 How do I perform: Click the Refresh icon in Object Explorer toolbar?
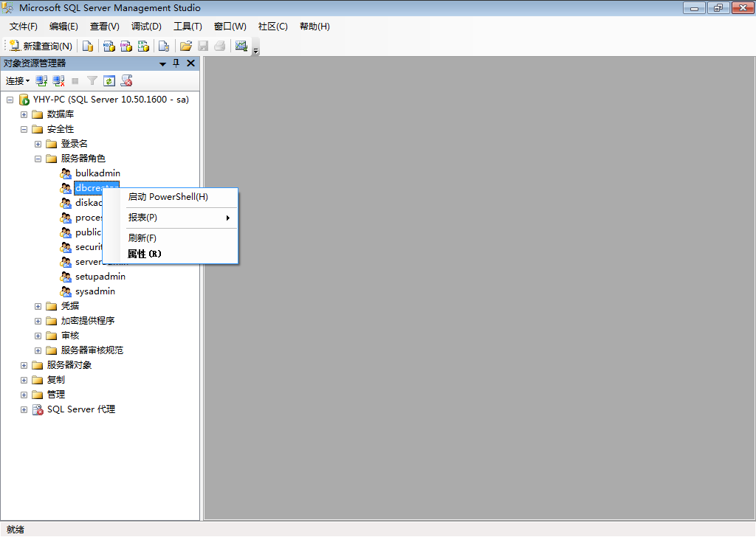(109, 81)
